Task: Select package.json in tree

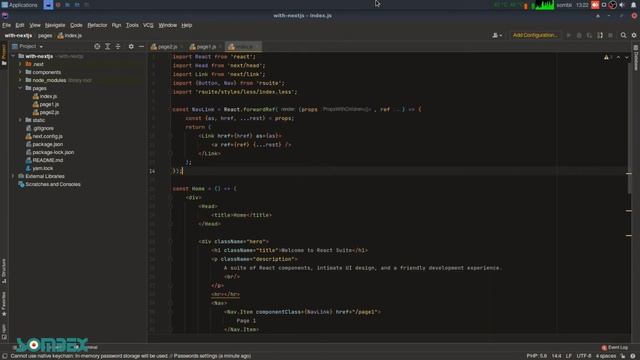Action: [44, 144]
